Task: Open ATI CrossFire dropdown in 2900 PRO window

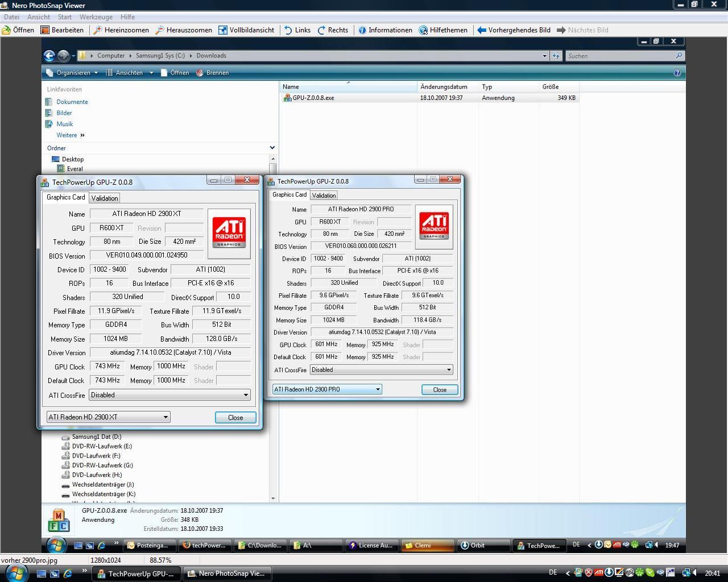Action: click(382, 369)
